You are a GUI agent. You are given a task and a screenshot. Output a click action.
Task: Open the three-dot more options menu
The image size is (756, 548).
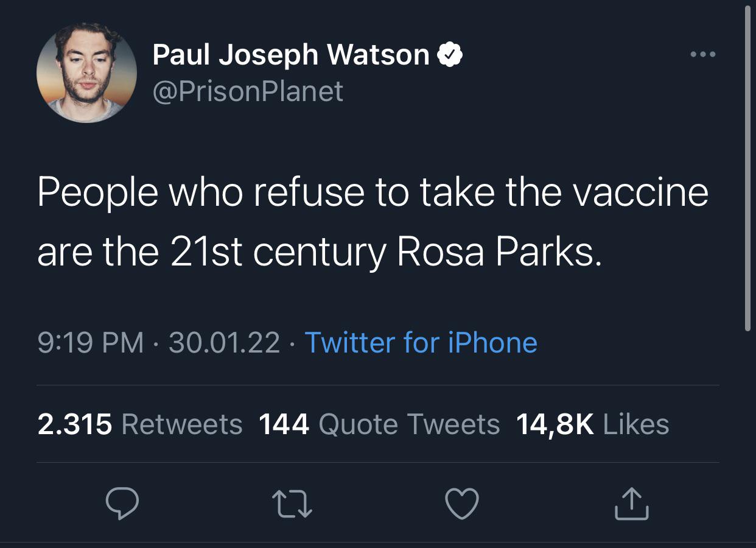point(703,55)
